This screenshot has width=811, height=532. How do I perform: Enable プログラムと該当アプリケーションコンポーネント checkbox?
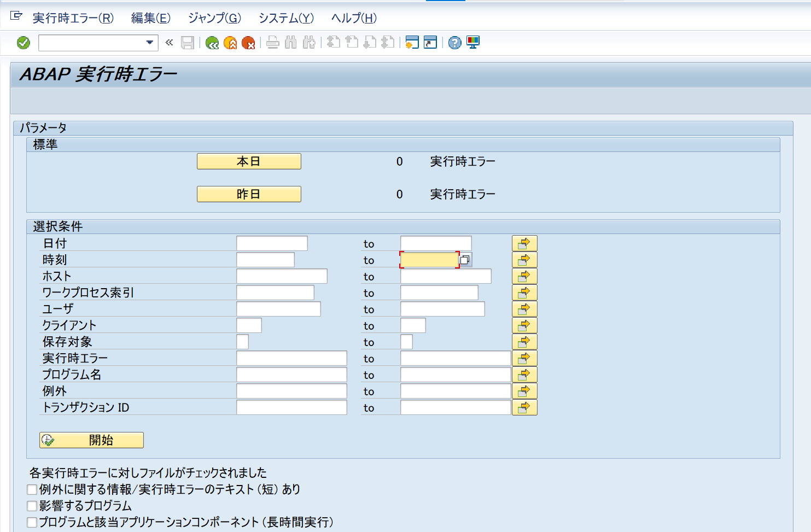(32, 522)
